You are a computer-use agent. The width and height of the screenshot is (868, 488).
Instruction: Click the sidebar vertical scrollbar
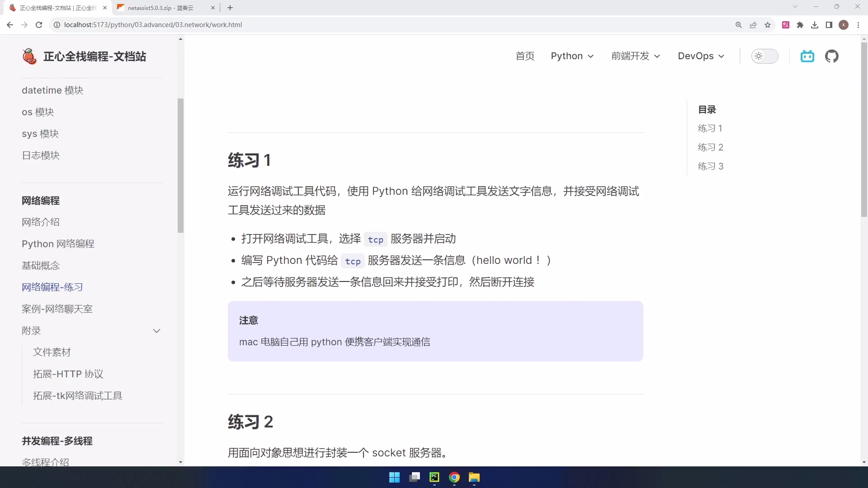(x=180, y=165)
